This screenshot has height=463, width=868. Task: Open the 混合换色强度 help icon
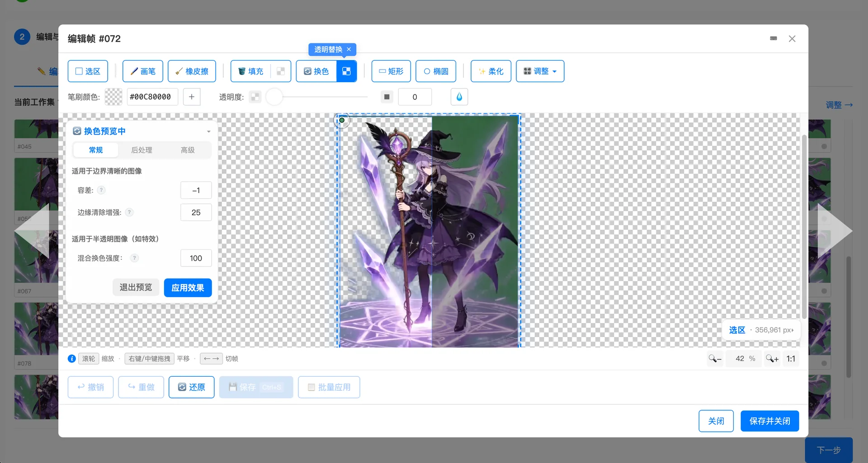click(x=134, y=258)
